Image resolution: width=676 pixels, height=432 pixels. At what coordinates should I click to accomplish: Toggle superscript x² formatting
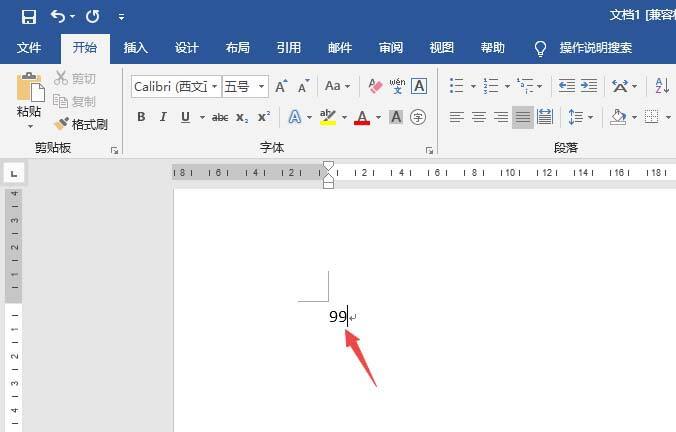click(x=264, y=117)
